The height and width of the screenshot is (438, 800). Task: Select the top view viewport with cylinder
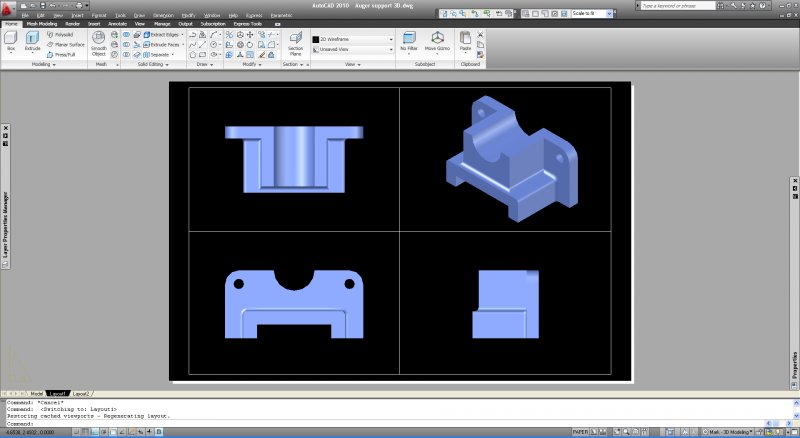(x=294, y=159)
